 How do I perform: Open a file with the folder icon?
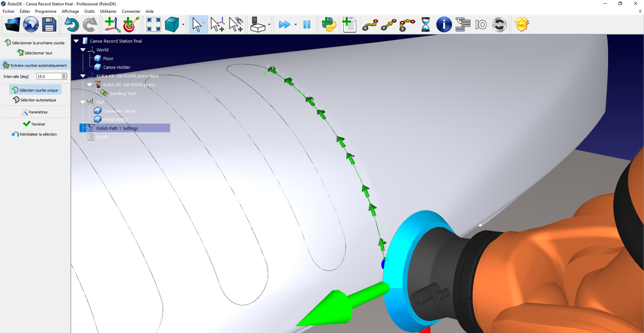(12, 24)
